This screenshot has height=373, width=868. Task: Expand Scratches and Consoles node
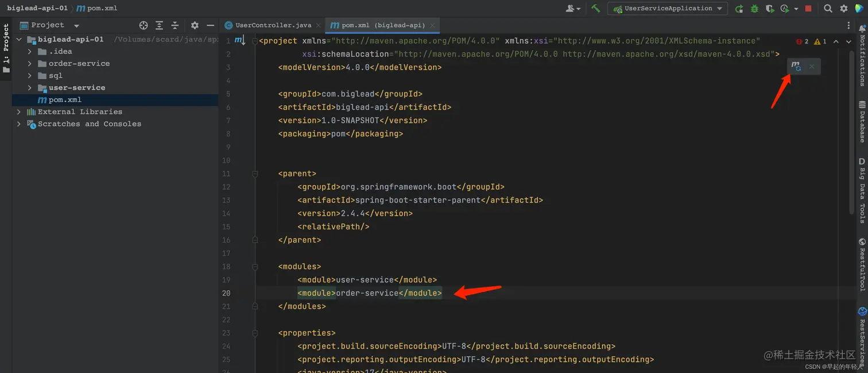point(19,124)
